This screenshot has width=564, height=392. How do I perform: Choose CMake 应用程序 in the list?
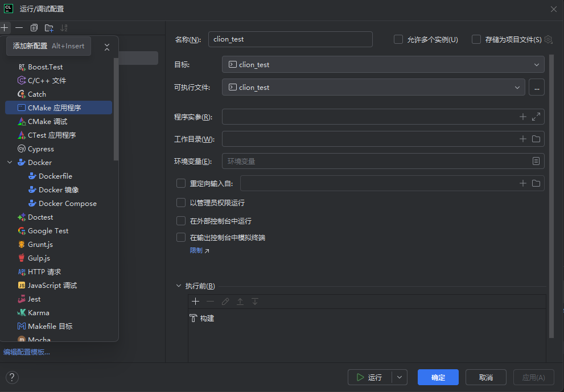pyautogui.click(x=59, y=108)
